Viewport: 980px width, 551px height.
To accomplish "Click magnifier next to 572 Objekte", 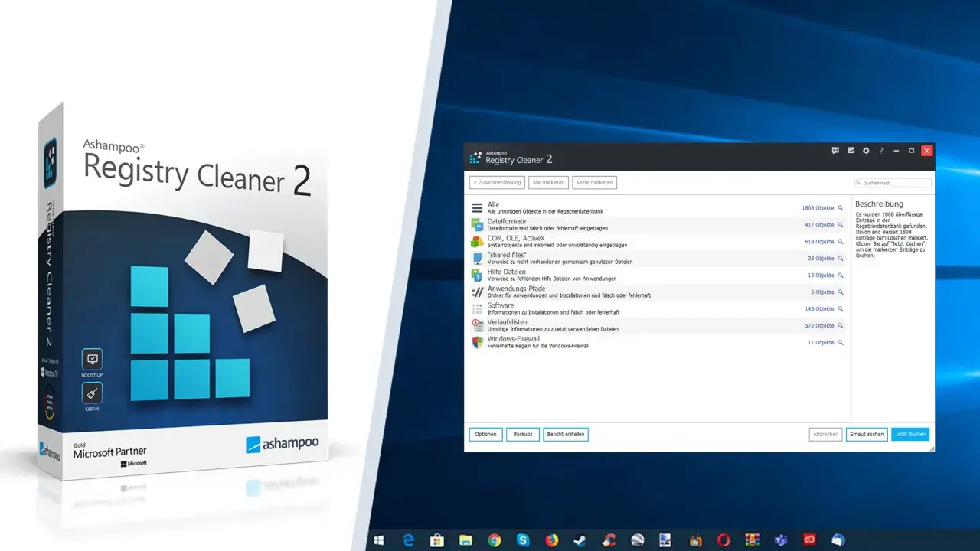I will 841,326.
